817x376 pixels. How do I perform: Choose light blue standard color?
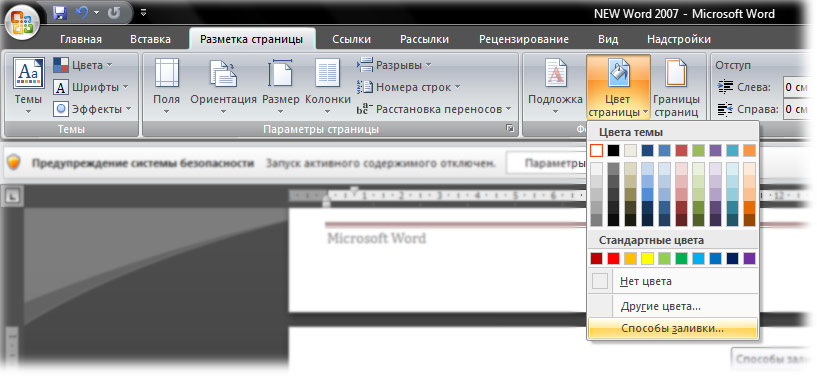point(698,258)
